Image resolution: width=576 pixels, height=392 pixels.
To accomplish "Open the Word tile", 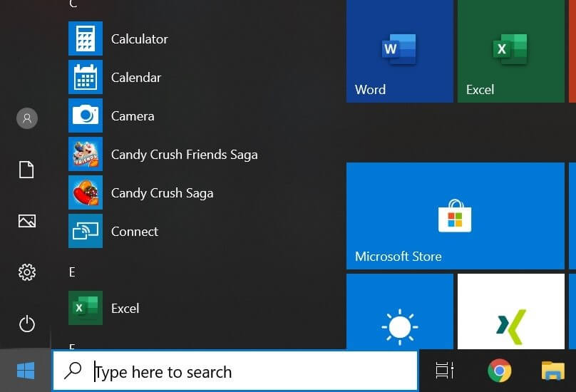I will point(400,51).
